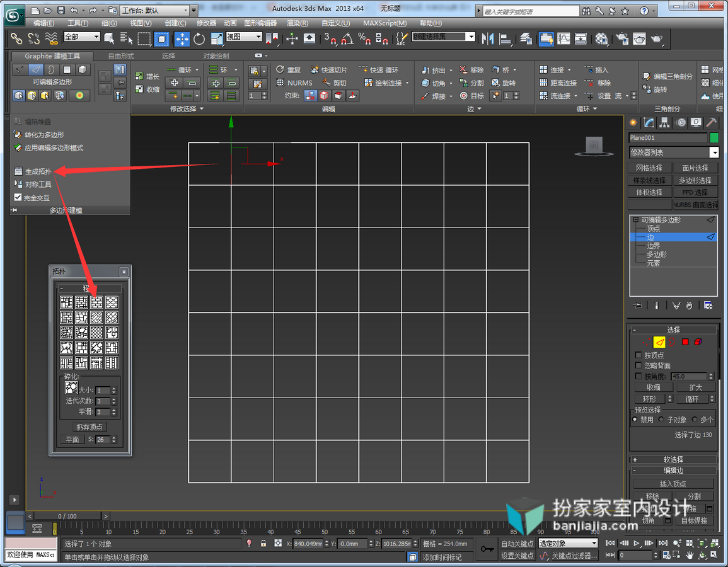
Task: Switch to the 自由形式 ribbon tab
Action: [x=121, y=55]
